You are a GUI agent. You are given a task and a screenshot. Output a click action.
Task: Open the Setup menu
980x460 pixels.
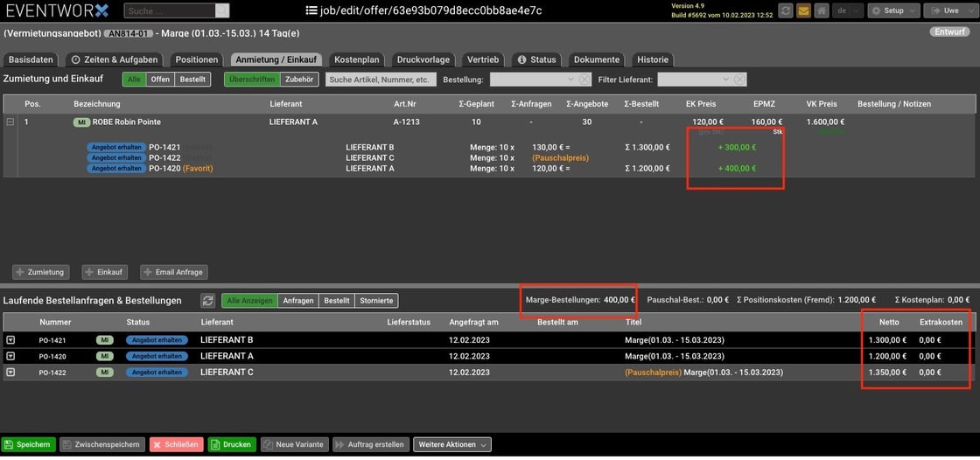[x=893, y=10]
